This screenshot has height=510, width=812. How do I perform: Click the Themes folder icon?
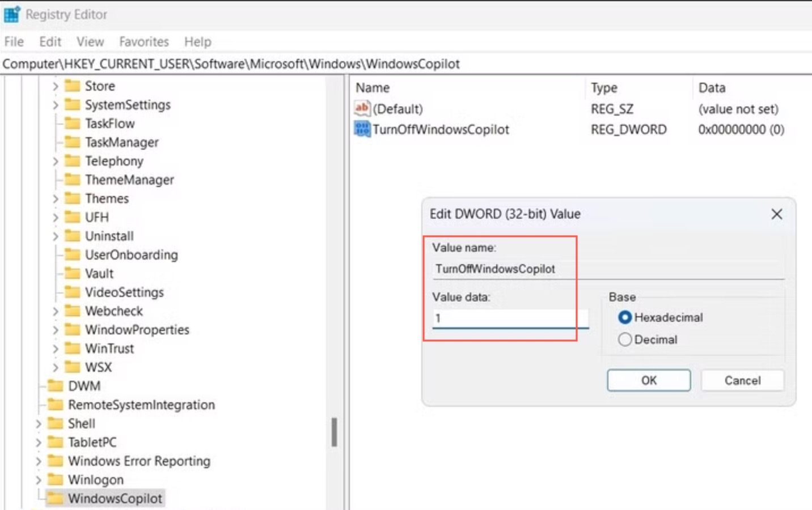tap(73, 198)
